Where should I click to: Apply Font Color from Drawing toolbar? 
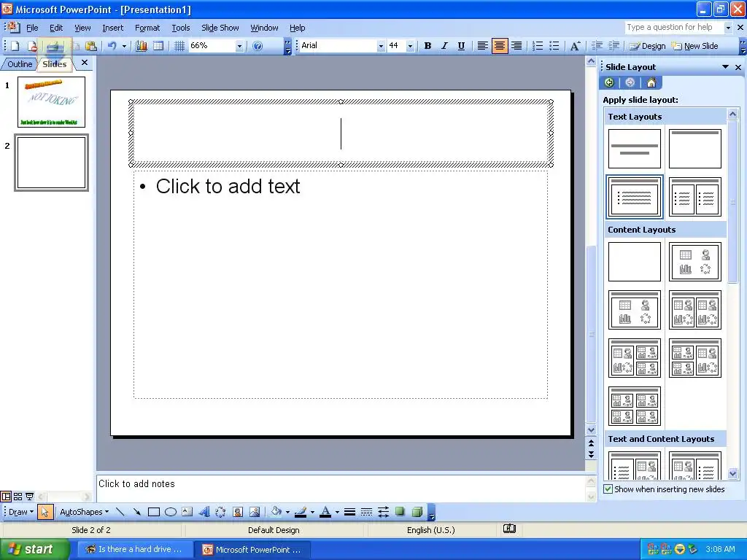click(325, 512)
